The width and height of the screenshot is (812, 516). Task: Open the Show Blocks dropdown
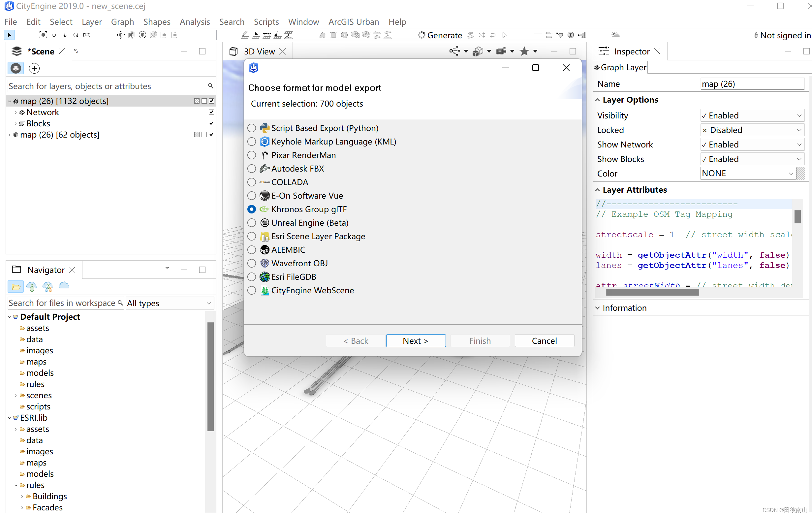[752, 159]
